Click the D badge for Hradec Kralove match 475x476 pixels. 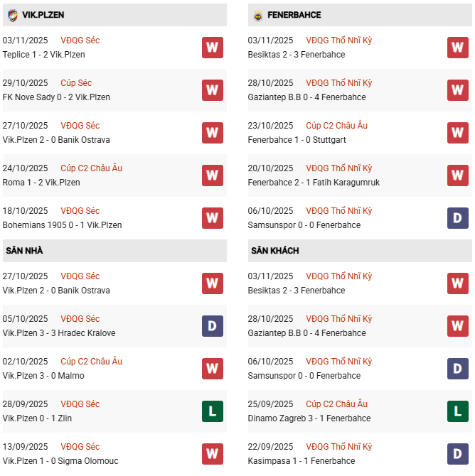click(x=212, y=326)
